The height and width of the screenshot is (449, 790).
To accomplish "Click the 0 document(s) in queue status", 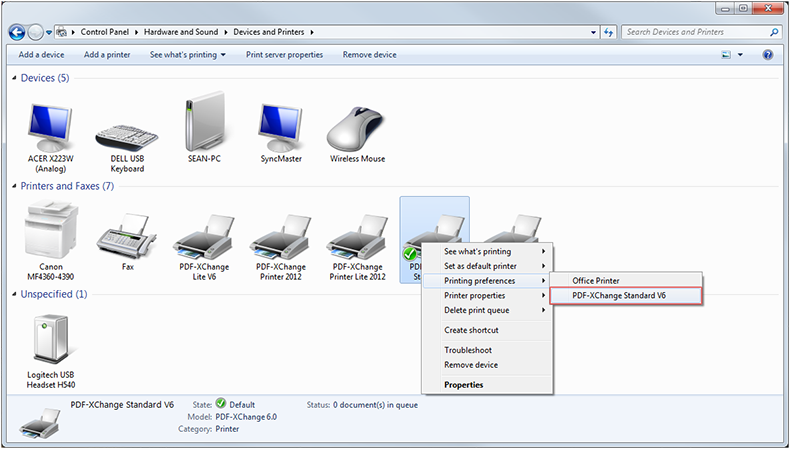I will 375,405.
